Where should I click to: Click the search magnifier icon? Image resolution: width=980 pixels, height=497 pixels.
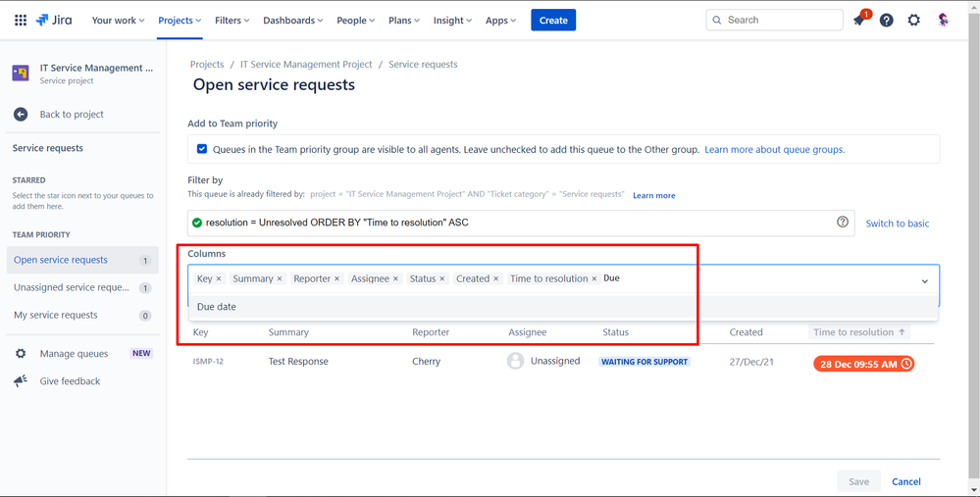coord(717,20)
